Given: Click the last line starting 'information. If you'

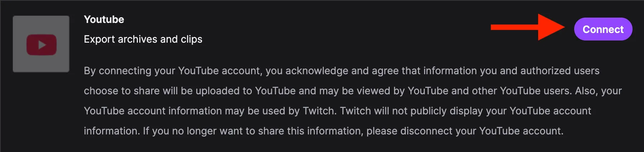Looking at the screenshot, I should pos(324,131).
